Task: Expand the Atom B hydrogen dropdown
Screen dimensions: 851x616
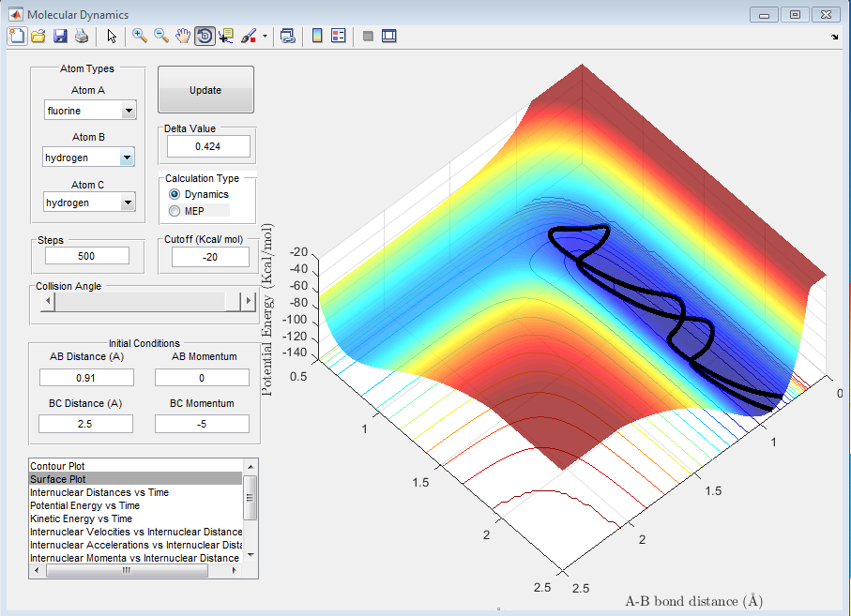Action: pos(128,158)
